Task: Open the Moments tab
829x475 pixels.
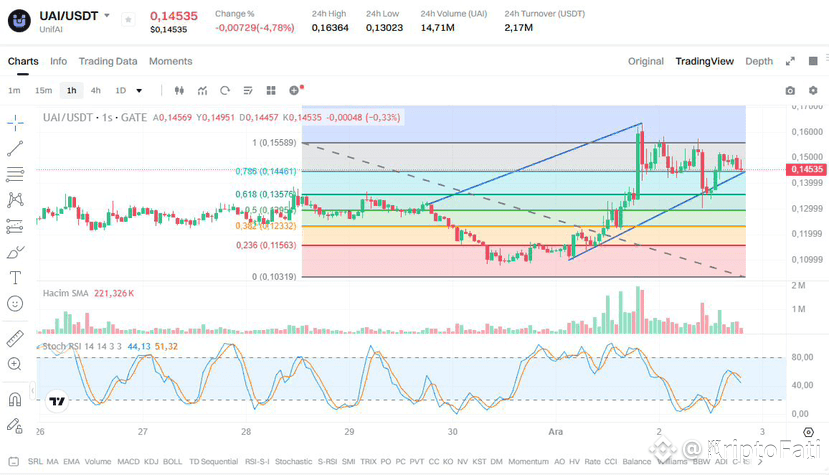Action: [170, 61]
